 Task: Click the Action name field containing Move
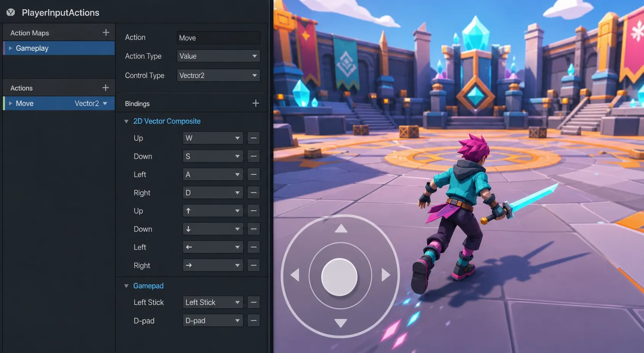[218, 38]
